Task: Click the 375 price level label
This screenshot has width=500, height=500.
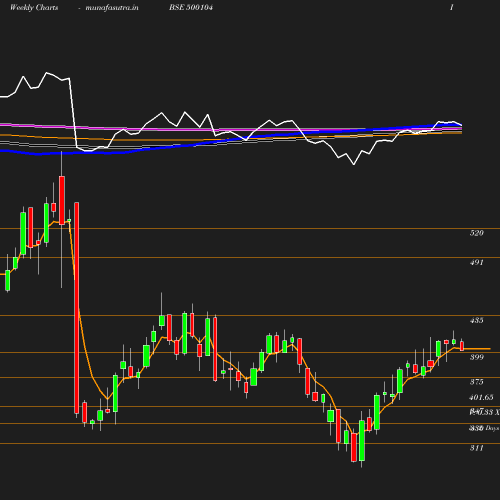Action: click(476, 382)
